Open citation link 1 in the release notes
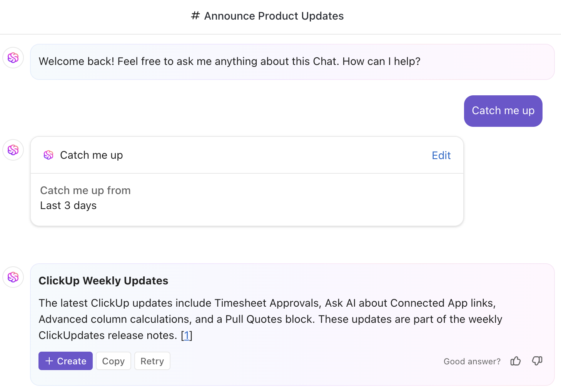Screen dimensions: 561x392 [187, 335]
